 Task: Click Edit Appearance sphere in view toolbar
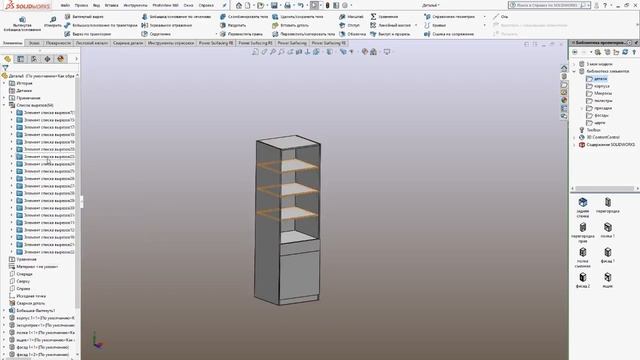(x=365, y=52)
